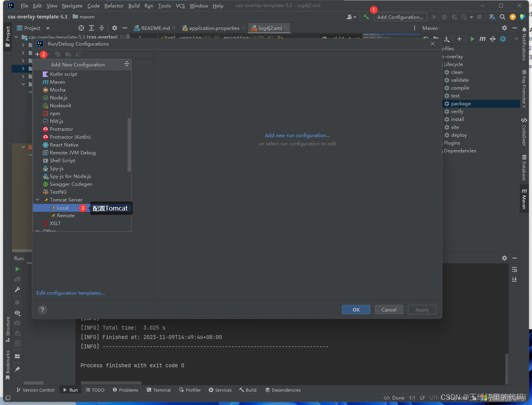Expand the Other configurations group
This screenshot has height=405, width=532.
[x=38, y=231]
